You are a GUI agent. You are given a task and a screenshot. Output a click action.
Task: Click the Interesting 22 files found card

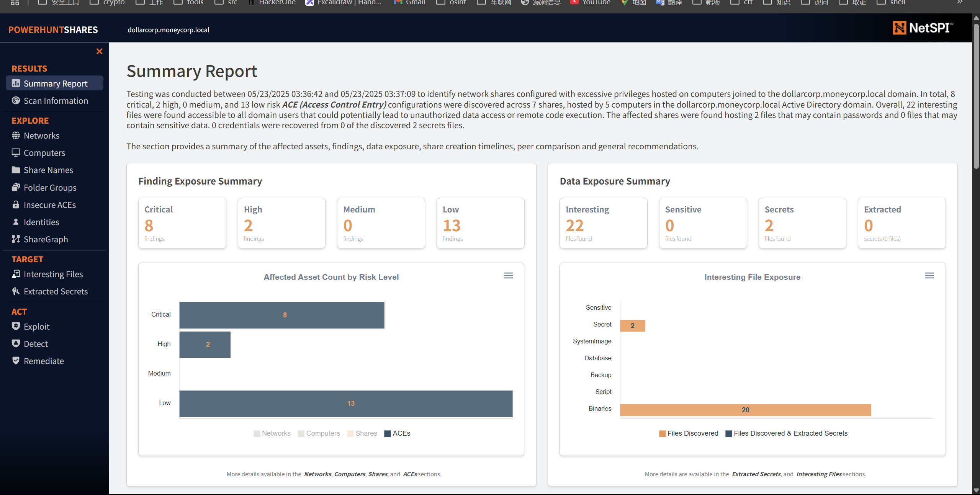pyautogui.click(x=603, y=223)
